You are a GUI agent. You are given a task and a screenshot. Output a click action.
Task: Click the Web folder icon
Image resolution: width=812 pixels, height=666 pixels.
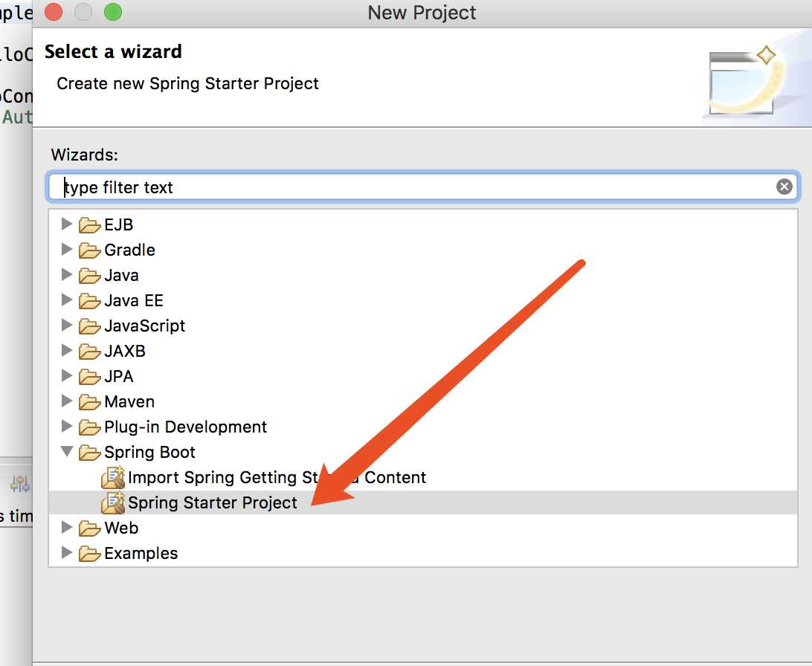89,528
